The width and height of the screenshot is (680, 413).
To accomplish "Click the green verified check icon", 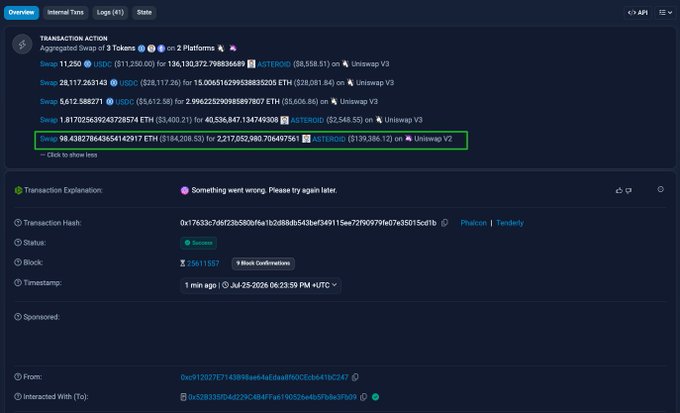I will (x=376, y=397).
